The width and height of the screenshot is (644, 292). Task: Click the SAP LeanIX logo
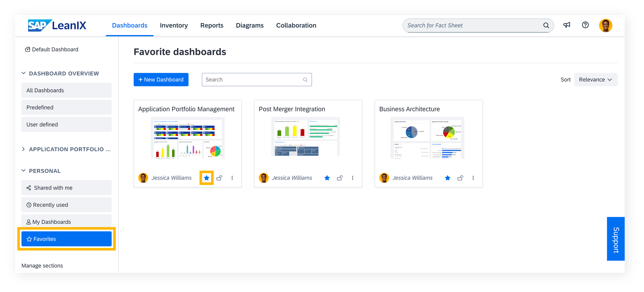click(57, 25)
